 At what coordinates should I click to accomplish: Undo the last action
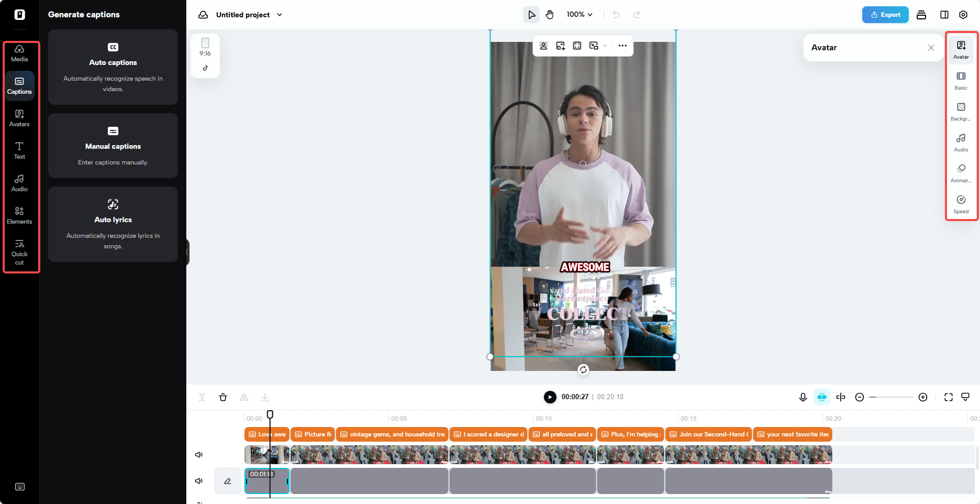tap(616, 15)
